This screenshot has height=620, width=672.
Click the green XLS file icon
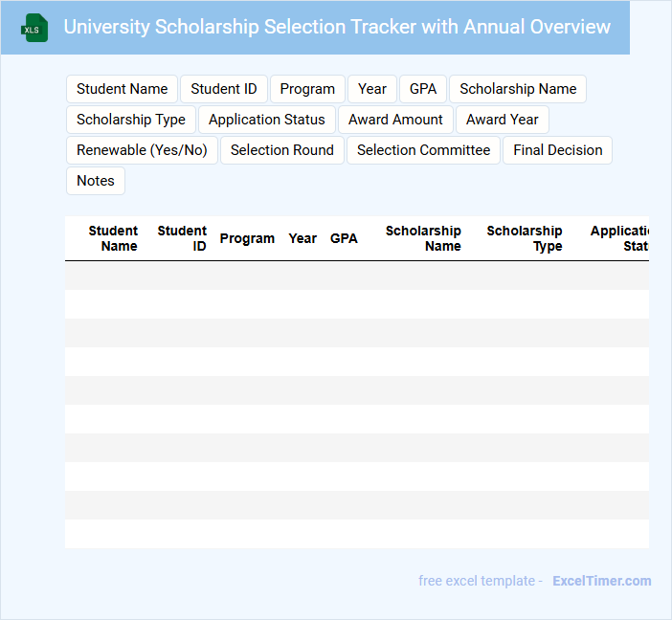[34, 28]
